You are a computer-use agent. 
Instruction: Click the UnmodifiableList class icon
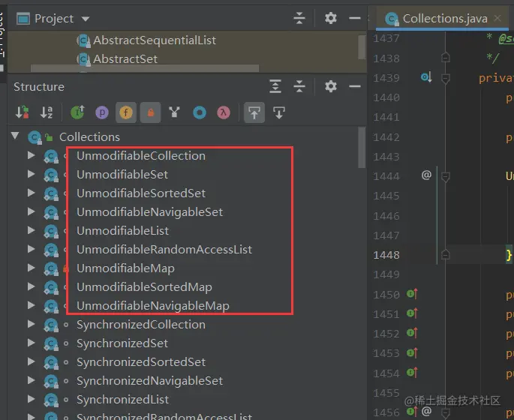(x=51, y=231)
